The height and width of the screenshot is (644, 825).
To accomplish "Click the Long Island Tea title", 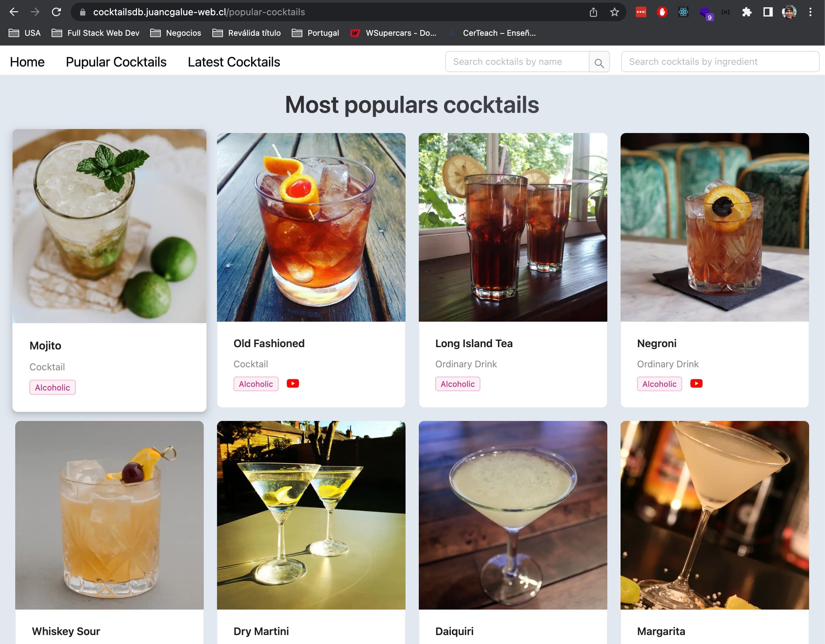I will [474, 344].
